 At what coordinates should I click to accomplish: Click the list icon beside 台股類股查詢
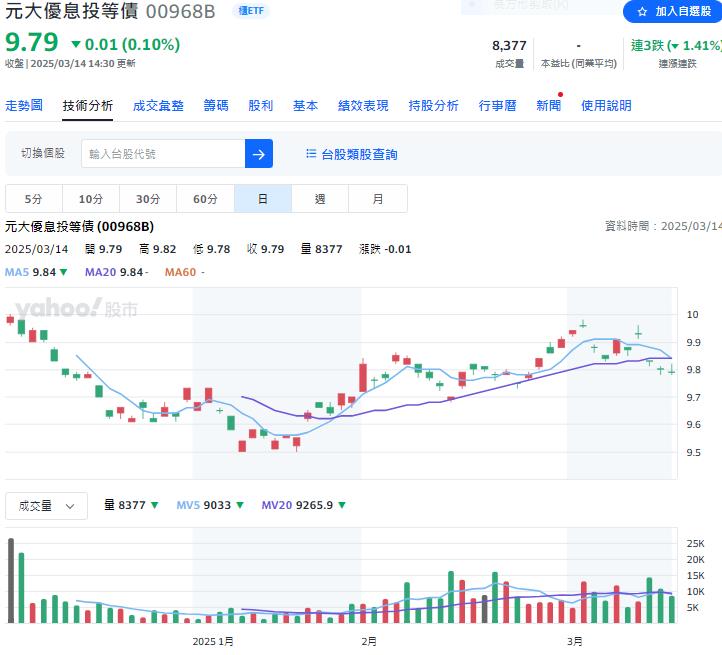pos(311,154)
